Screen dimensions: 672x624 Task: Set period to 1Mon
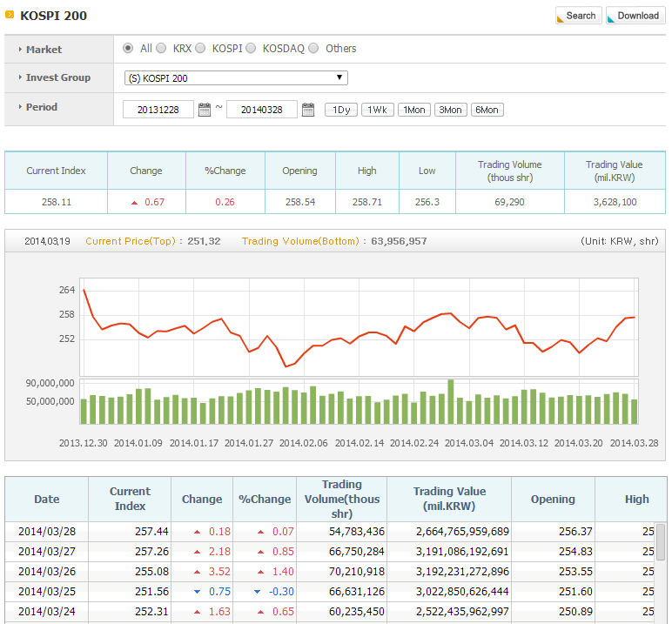(x=414, y=110)
